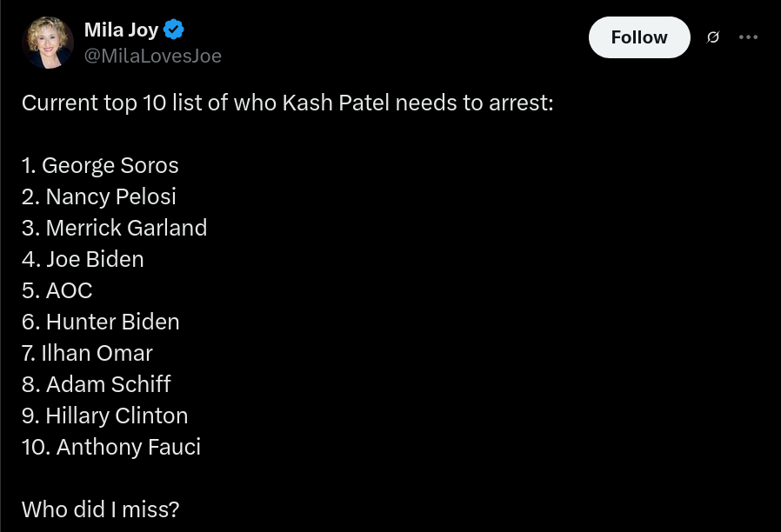The width and height of the screenshot is (781, 532).
Task: Click the Joe Biden list entry
Action: coord(83,259)
